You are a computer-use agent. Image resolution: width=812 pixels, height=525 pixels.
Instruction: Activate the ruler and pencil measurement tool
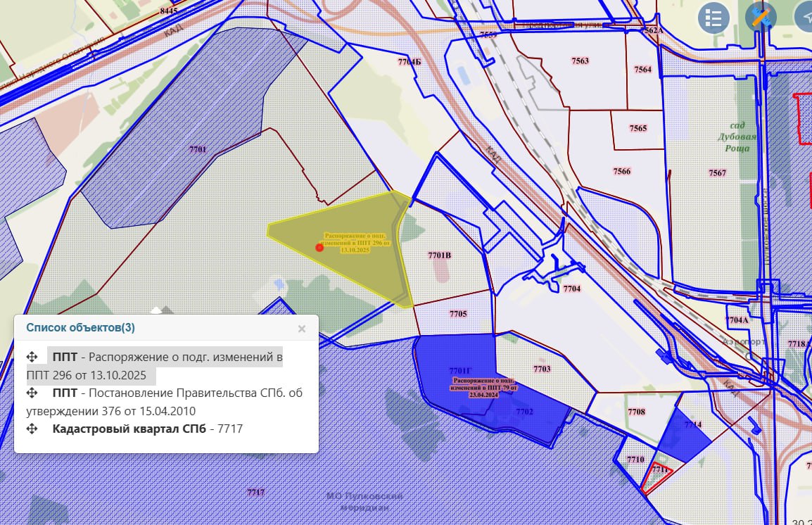click(760, 18)
